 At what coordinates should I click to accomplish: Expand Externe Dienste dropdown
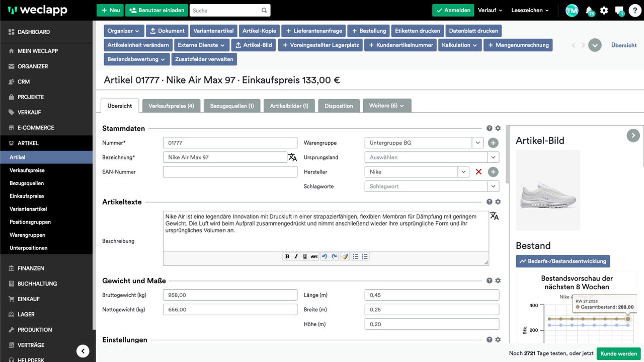pyautogui.click(x=200, y=45)
